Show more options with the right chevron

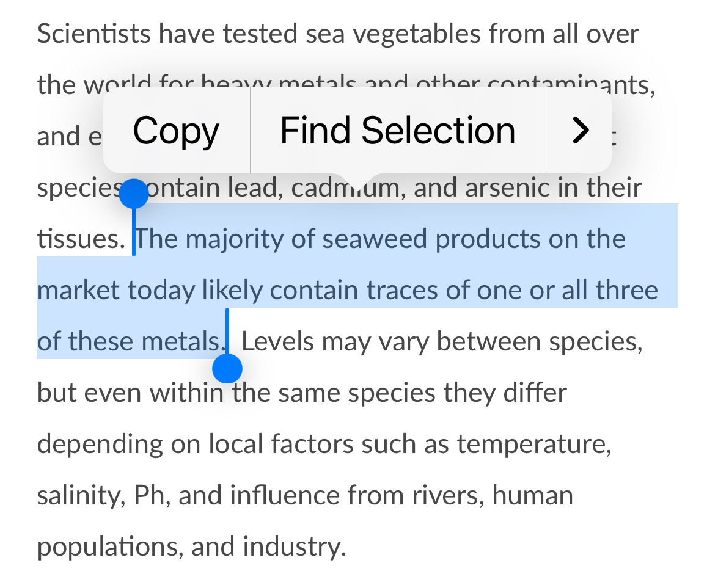(579, 130)
